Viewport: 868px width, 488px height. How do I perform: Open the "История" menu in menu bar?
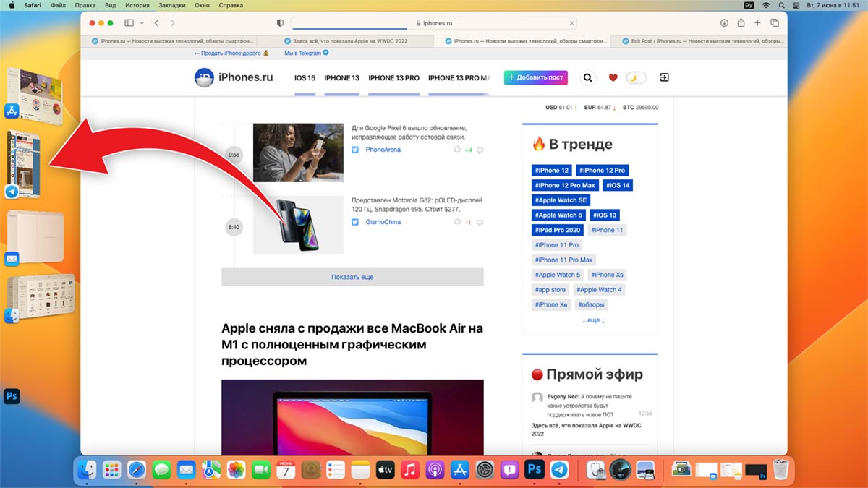137,5
